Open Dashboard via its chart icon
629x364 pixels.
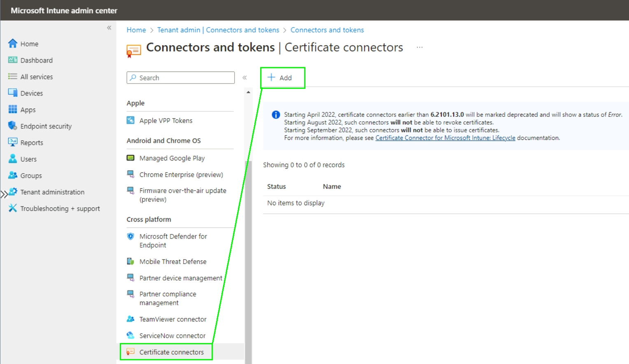tap(13, 60)
